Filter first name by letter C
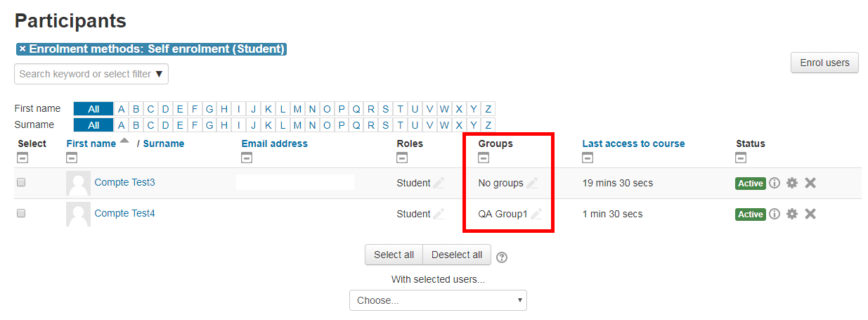Viewport: 868px width, 320px height. coord(150,109)
